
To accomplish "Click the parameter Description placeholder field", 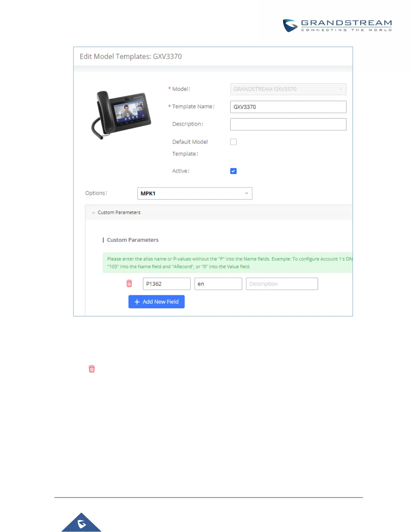I will 282,284.
